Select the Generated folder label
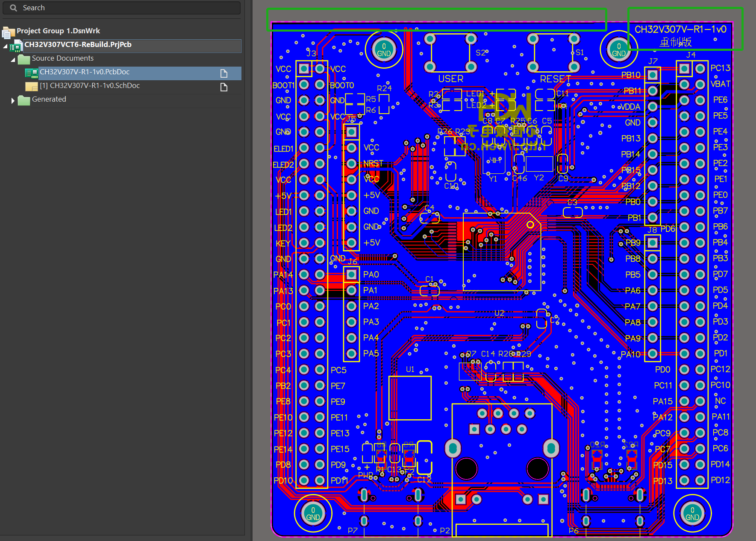 click(x=49, y=99)
